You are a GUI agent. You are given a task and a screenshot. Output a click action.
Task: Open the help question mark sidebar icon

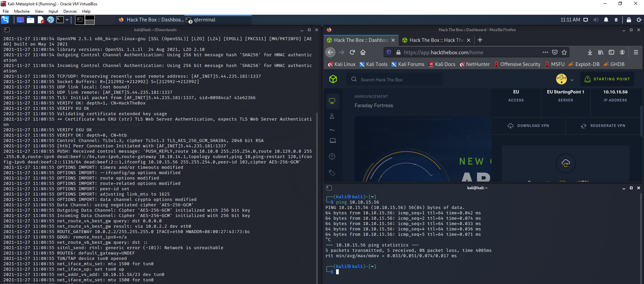332,156
